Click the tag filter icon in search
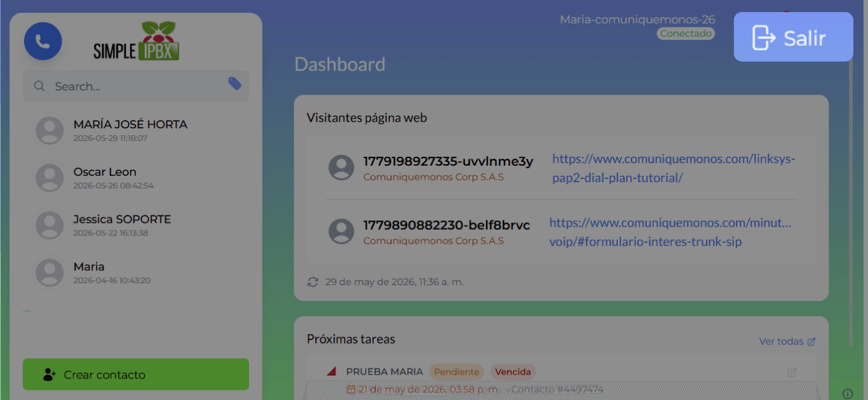This screenshot has height=400, width=868. 235,84
